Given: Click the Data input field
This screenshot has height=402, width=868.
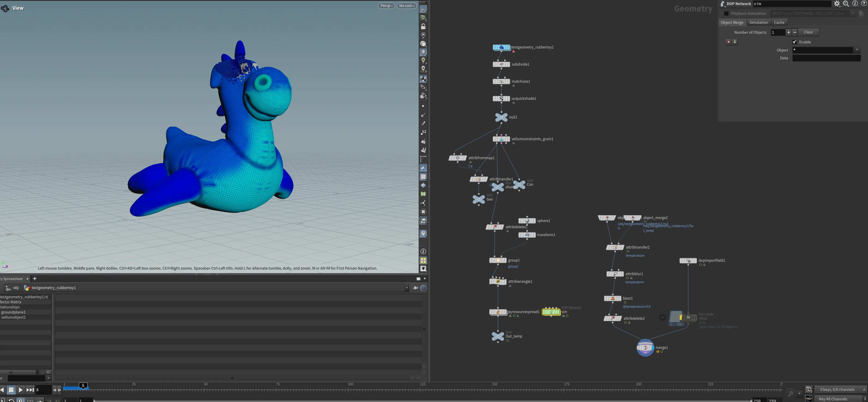Looking at the screenshot, I should pos(826,58).
